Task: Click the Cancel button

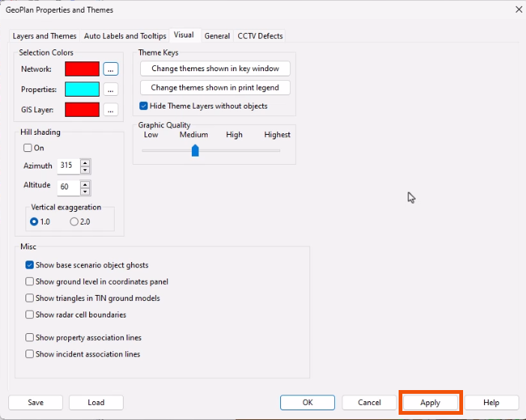Action: click(x=369, y=402)
